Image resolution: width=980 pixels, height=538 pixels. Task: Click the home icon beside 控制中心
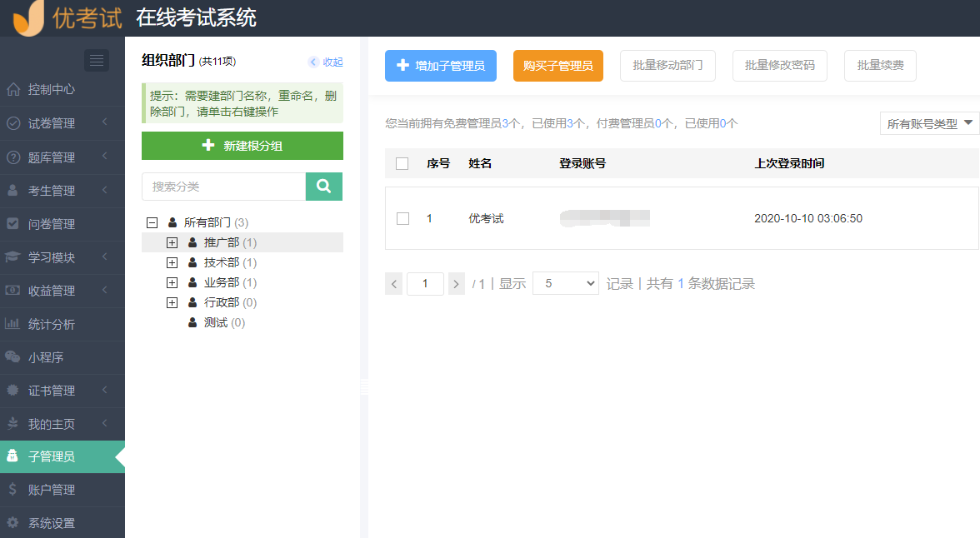point(13,89)
